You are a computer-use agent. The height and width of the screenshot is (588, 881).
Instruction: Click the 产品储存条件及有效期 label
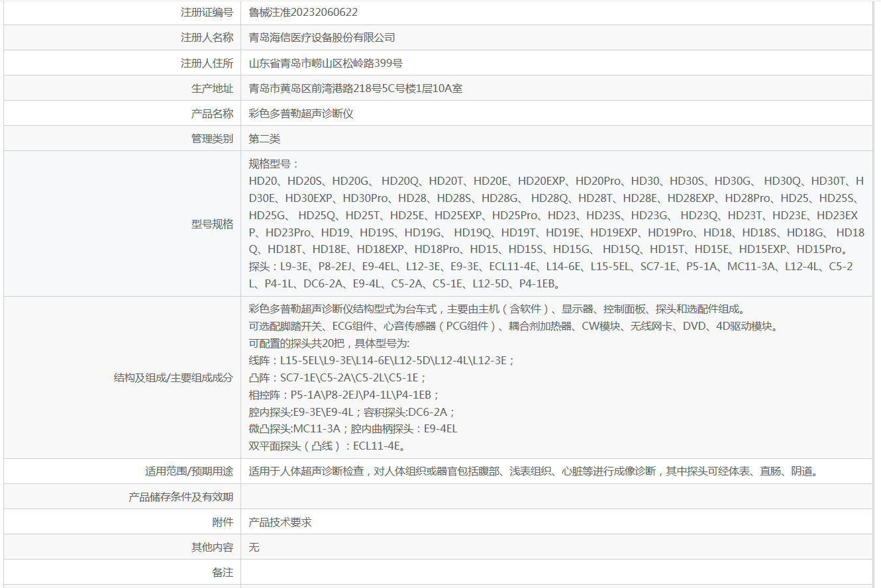pos(181,497)
